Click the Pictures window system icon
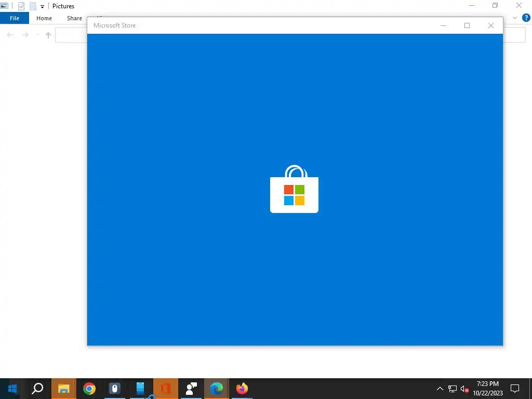The height and width of the screenshot is (399, 532). pyautogui.click(x=4, y=6)
